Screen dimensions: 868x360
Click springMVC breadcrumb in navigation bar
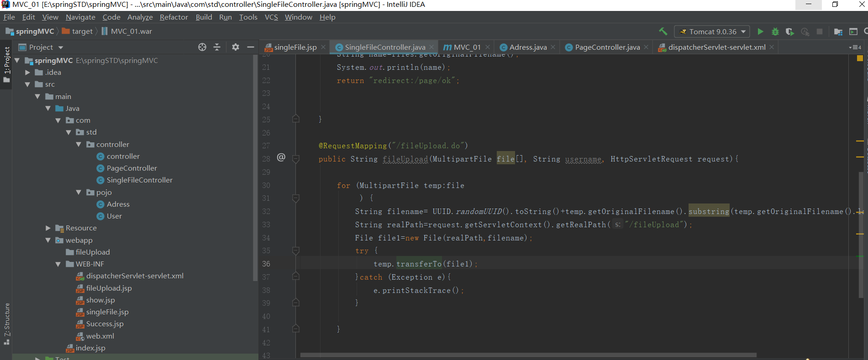(x=30, y=31)
